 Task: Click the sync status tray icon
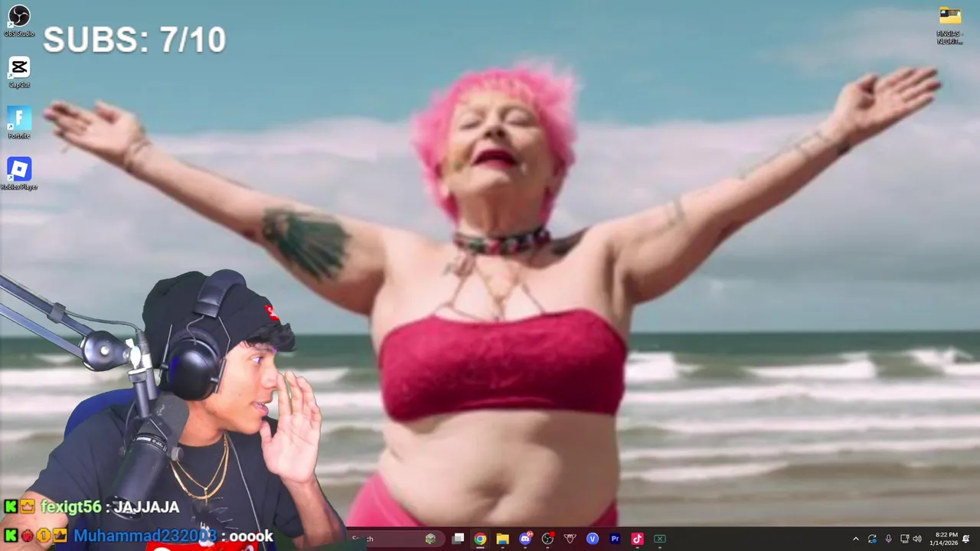[x=872, y=539]
